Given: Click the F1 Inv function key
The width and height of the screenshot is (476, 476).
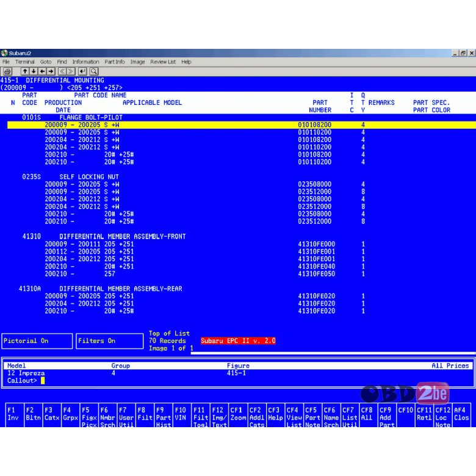Looking at the screenshot, I should 14,415.
